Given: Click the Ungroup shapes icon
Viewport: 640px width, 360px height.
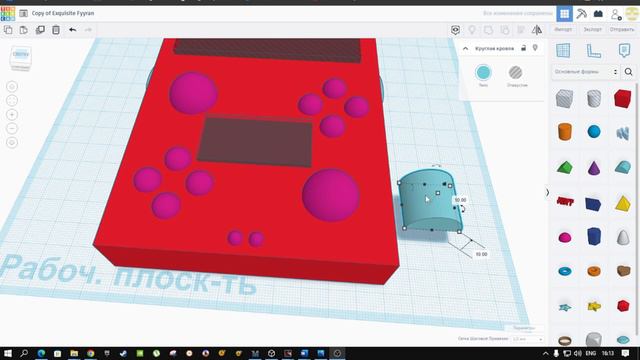Looking at the screenshot, I should pos(505,30).
